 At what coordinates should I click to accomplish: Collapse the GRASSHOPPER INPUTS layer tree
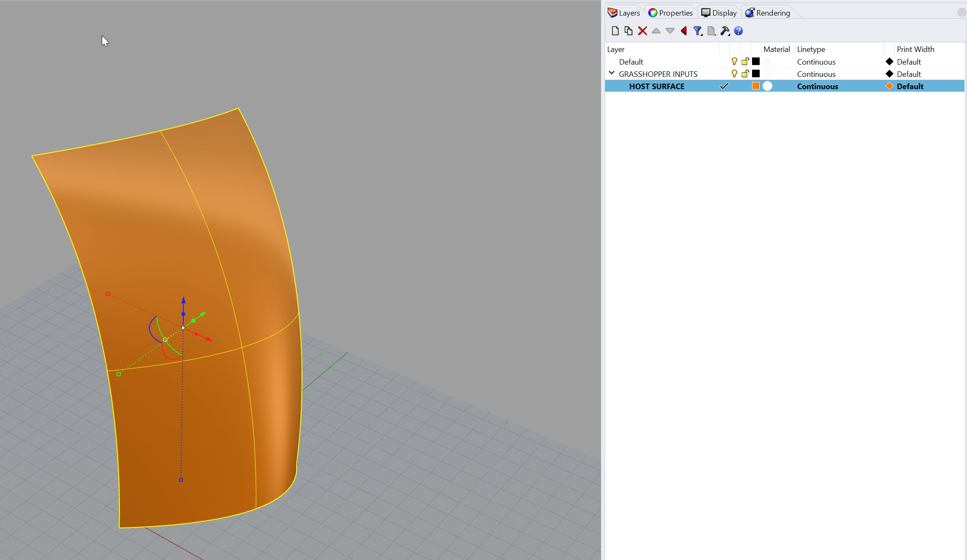(611, 73)
